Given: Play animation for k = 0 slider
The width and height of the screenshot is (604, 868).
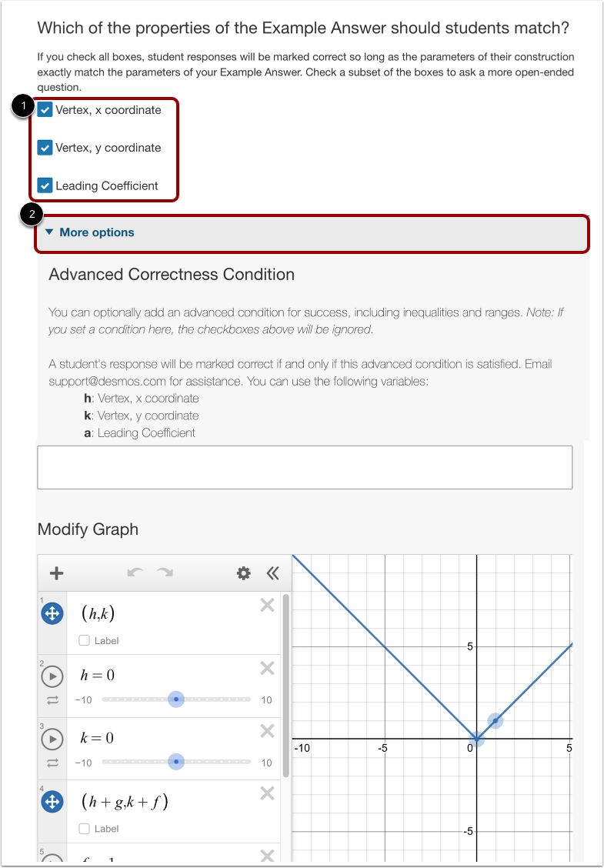Looking at the screenshot, I should click(x=52, y=739).
